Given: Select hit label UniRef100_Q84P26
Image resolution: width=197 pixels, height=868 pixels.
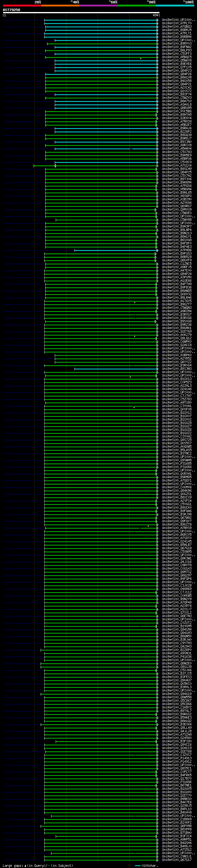Looking at the screenshot, I should click(176, 74).
